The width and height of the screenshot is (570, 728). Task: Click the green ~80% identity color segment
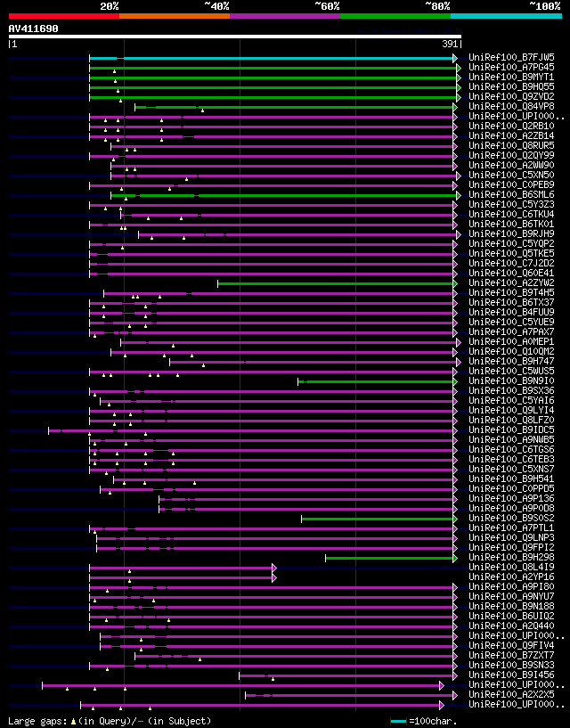tap(395, 16)
